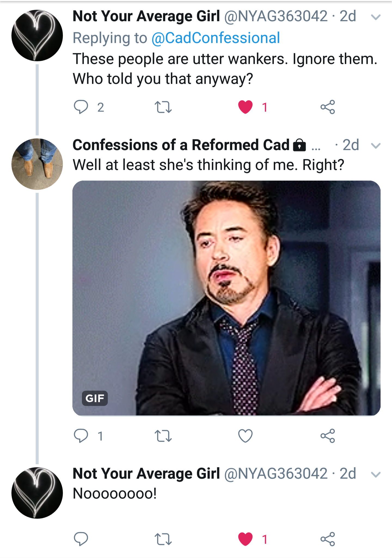Open options chevron on first tweet
392x558 pixels.
click(x=376, y=17)
